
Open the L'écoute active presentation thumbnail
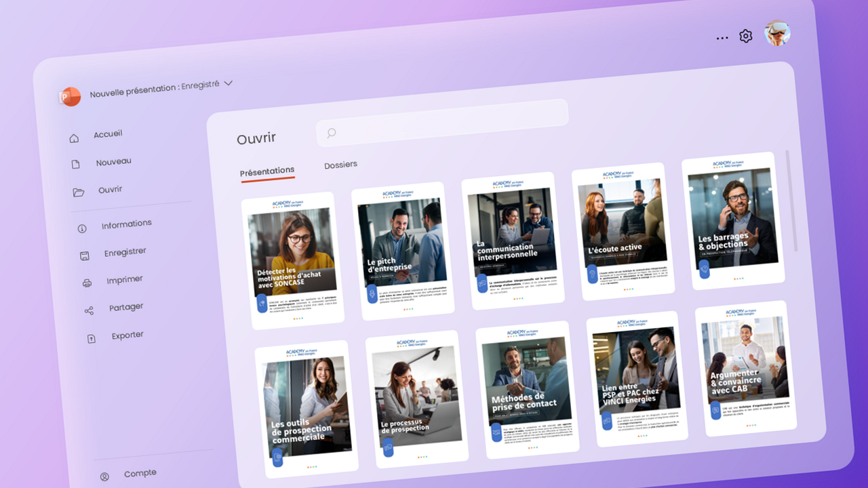(x=622, y=230)
